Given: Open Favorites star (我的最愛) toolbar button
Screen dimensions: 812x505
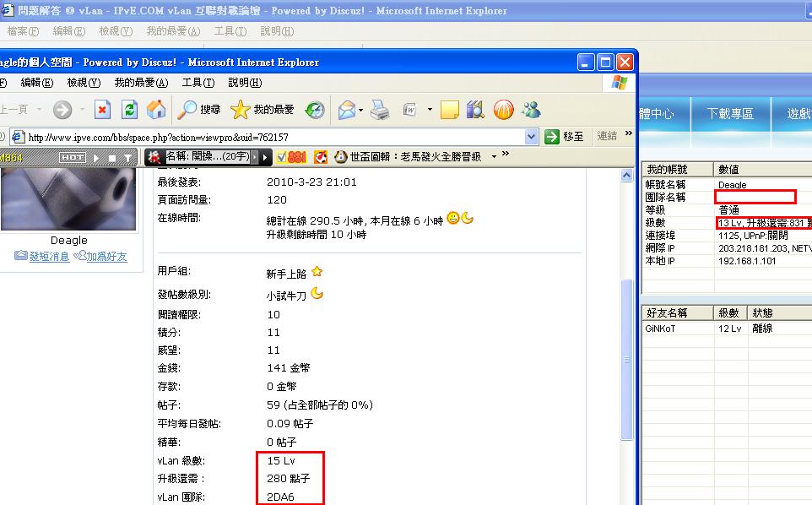Looking at the screenshot, I should [x=262, y=110].
